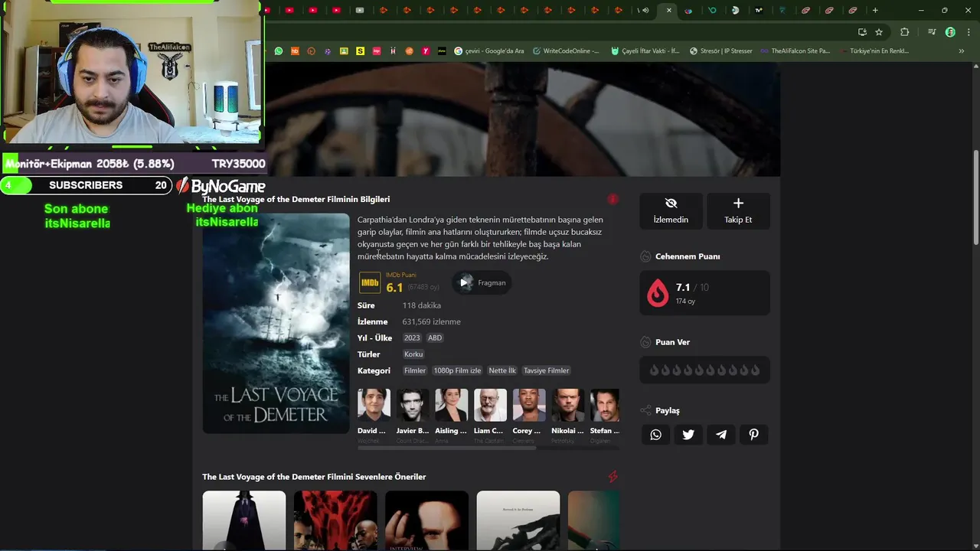
Task: Share the film on Twitter
Action: click(688, 435)
